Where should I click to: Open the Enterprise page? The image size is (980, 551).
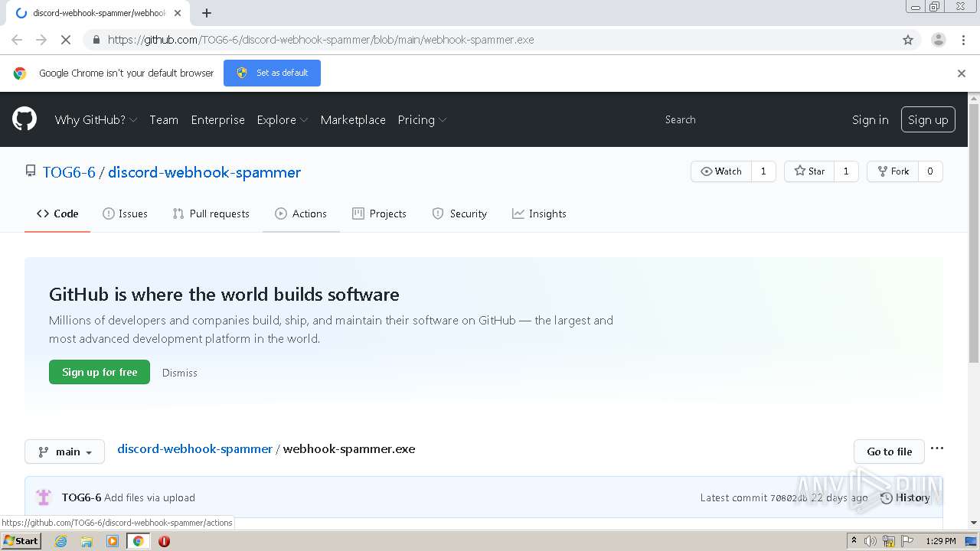[218, 119]
